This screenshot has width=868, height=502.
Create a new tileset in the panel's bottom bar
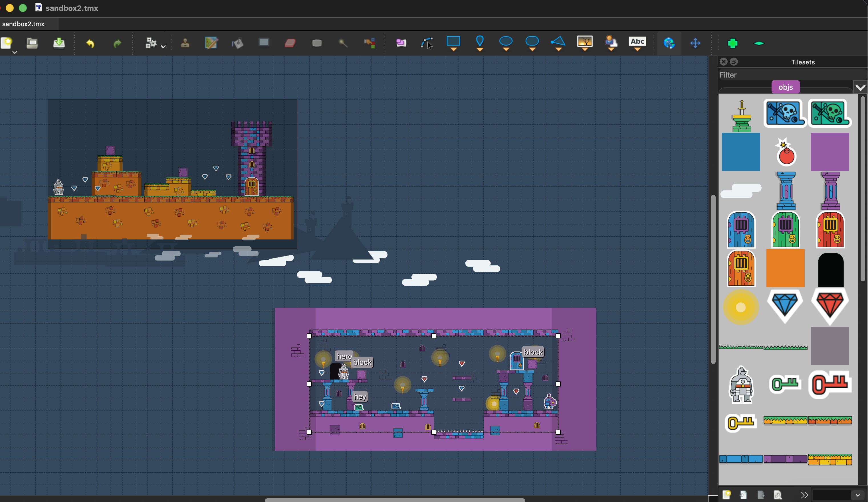[x=727, y=494]
